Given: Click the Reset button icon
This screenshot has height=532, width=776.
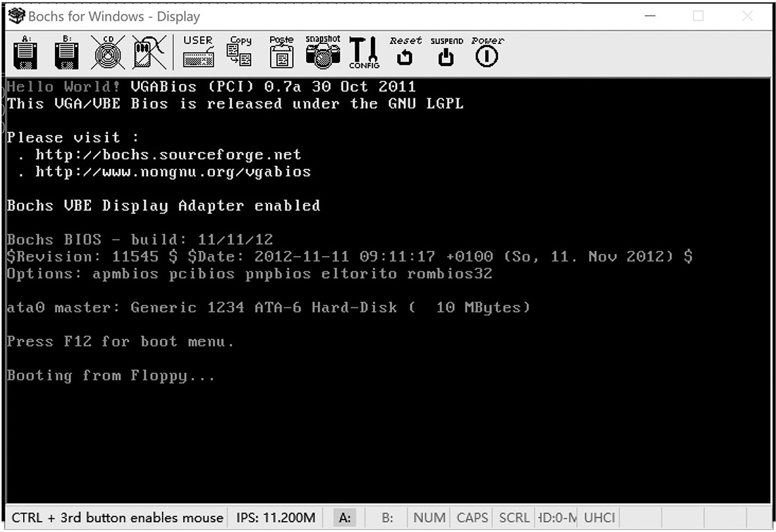Looking at the screenshot, I should (405, 52).
